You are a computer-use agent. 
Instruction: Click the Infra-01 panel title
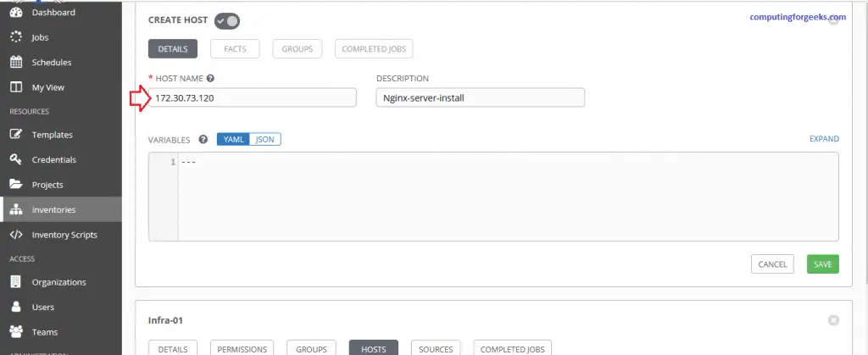pyautogui.click(x=165, y=320)
